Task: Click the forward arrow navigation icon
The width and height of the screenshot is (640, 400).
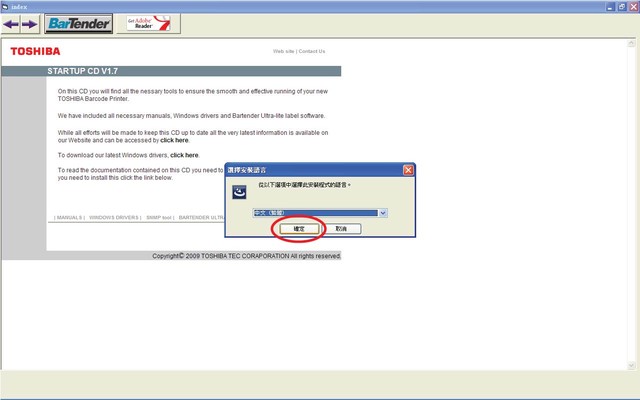Action: click(x=29, y=24)
